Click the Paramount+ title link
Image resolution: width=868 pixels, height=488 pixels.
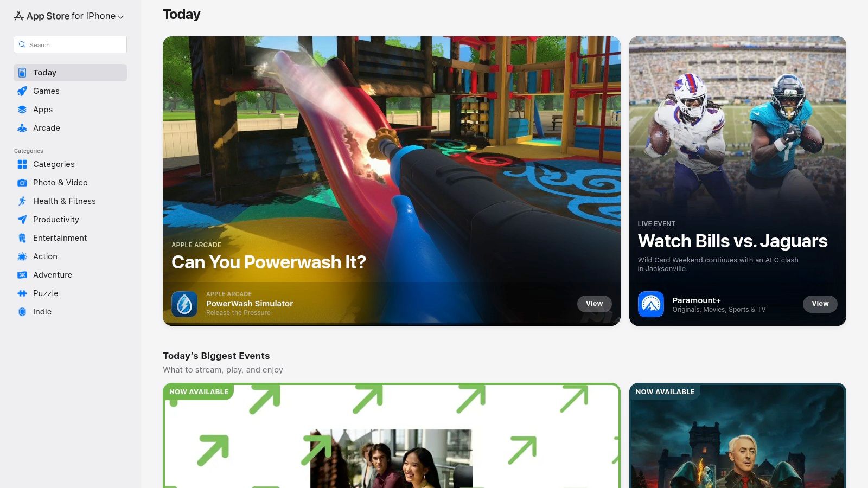coord(697,300)
